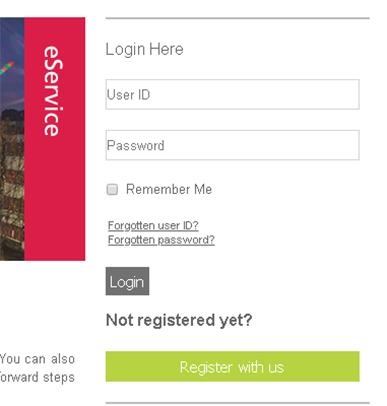The image size is (387, 406).
Task: Focus the Password input box
Action: tap(232, 145)
